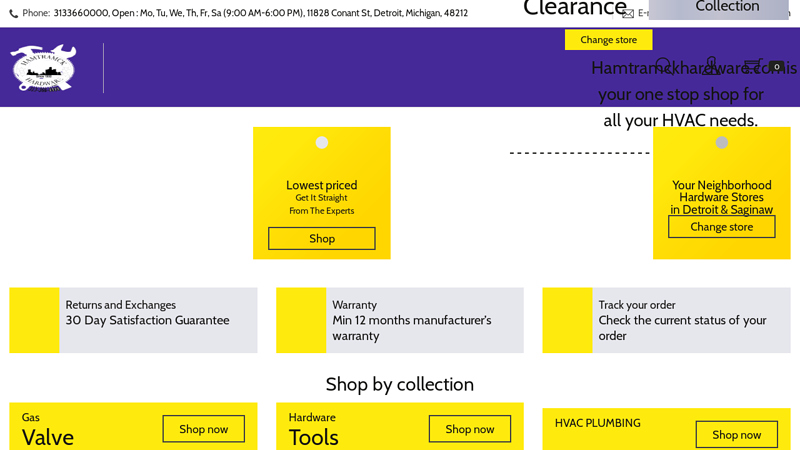Open the shopping cart icon
The height and width of the screenshot is (450, 800).
[x=753, y=66]
